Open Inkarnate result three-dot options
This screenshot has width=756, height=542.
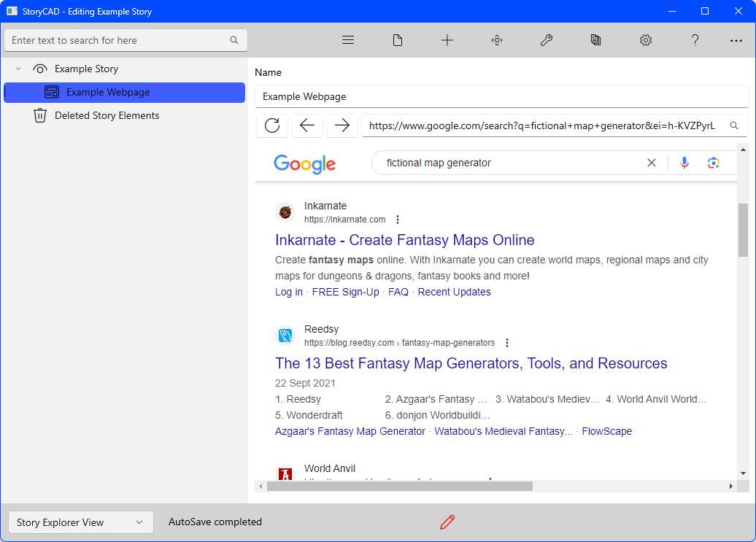click(x=397, y=220)
